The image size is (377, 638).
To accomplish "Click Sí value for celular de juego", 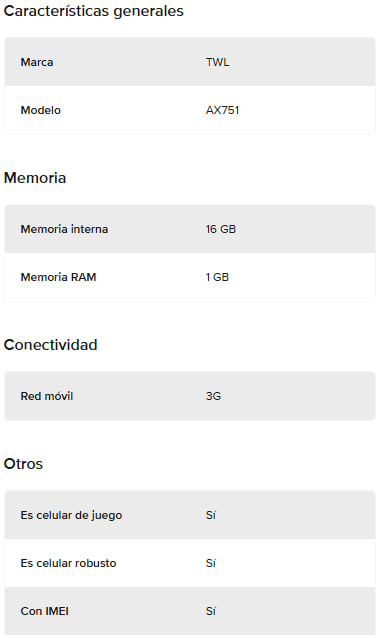I will pyautogui.click(x=211, y=515).
